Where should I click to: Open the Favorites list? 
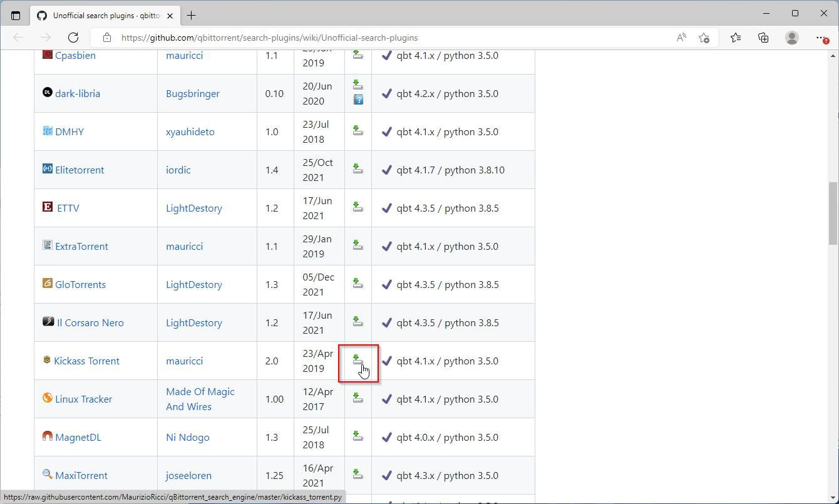pos(735,38)
